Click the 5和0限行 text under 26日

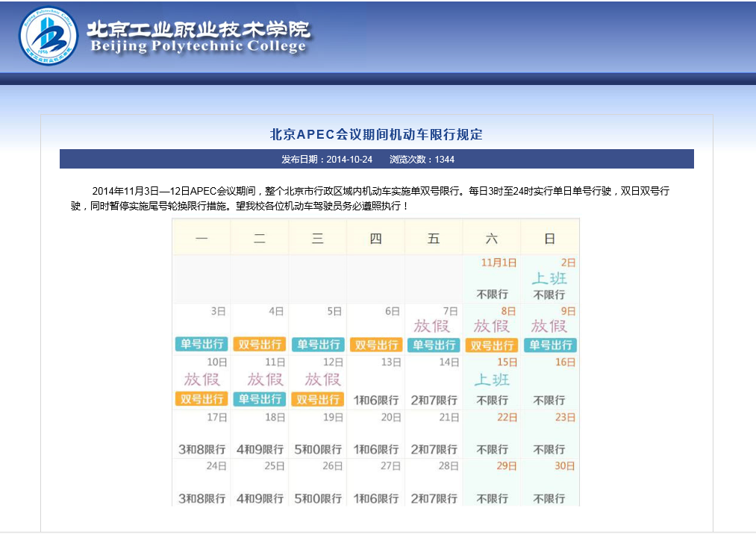pyautogui.click(x=318, y=499)
